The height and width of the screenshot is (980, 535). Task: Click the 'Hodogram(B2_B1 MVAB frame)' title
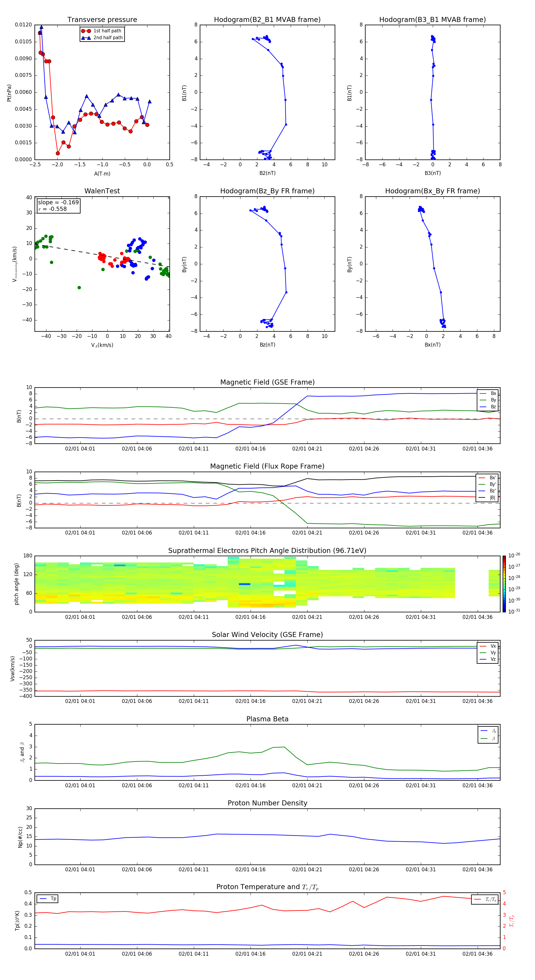pos(267,20)
